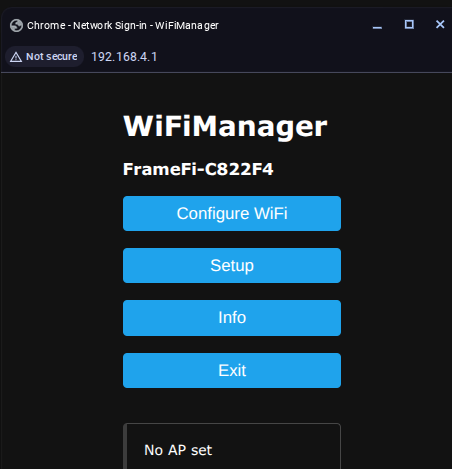452x469 pixels.
Task: Click the Chrome Network Sign-in window title
Action: click(x=123, y=26)
